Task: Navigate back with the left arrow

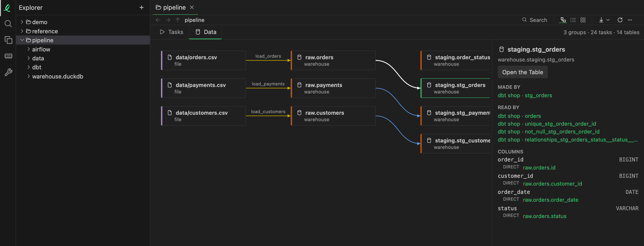Action: tap(158, 20)
